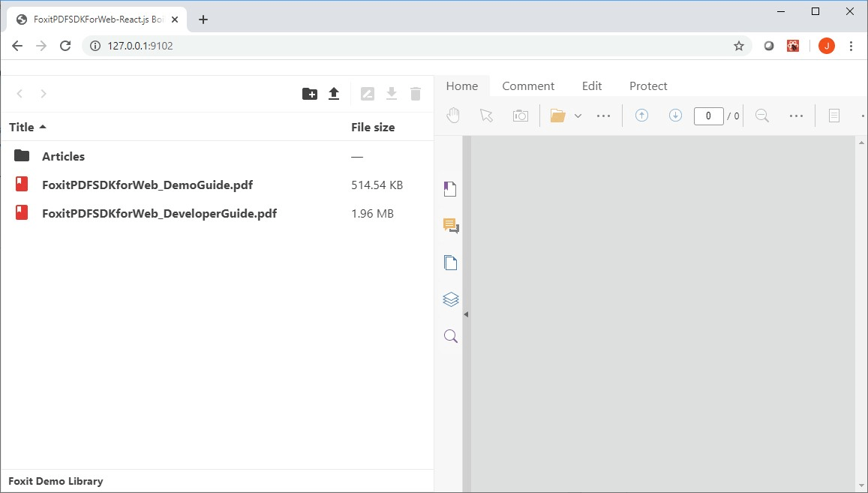Switch to the Comment tab
This screenshot has width=868, height=493.
click(x=528, y=86)
